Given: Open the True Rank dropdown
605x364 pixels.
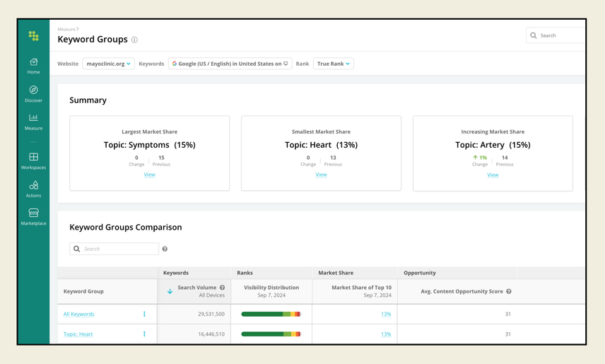Looking at the screenshot, I should 334,64.
